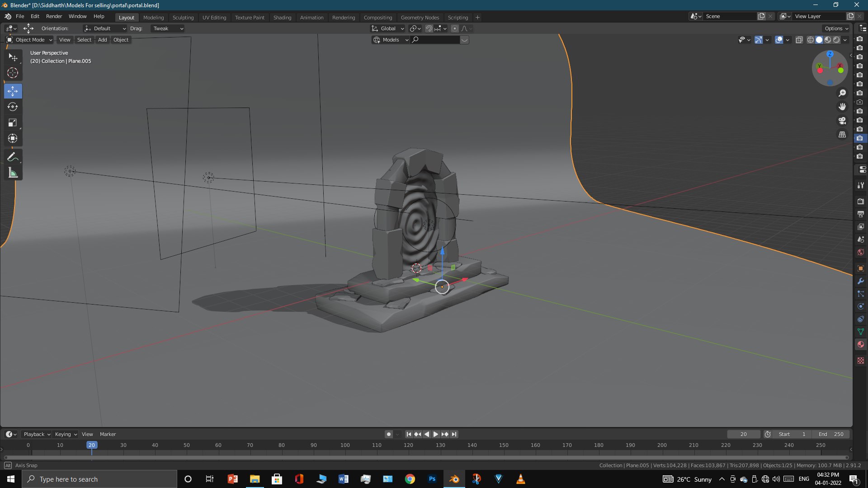868x488 pixels.
Task: Open the World properties tab
Action: click(x=861, y=252)
